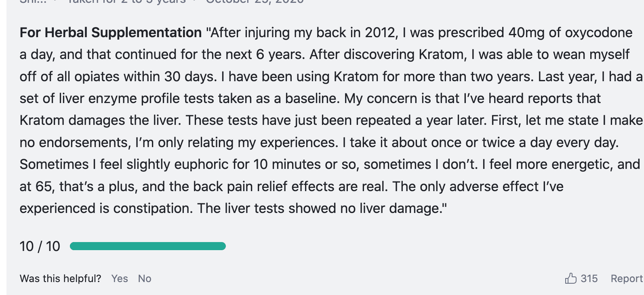Screen dimensions: 644x295
Task: Click the green rating bar
Action: click(147, 246)
